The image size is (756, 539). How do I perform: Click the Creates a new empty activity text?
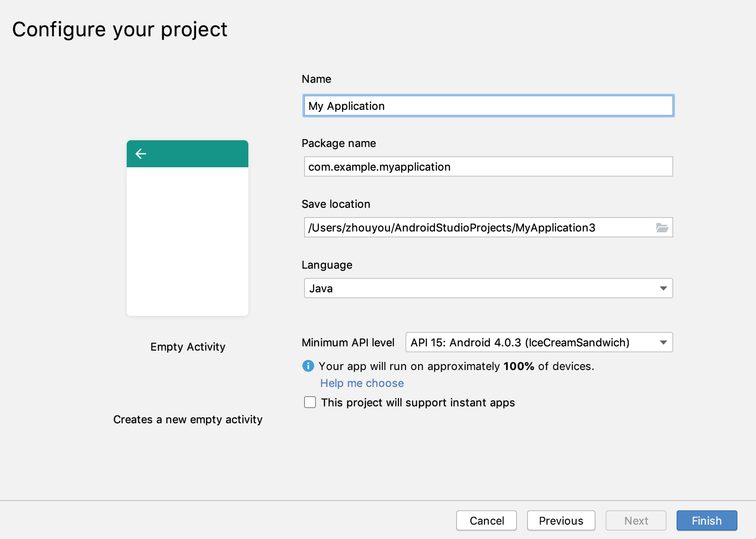pyautogui.click(x=188, y=419)
